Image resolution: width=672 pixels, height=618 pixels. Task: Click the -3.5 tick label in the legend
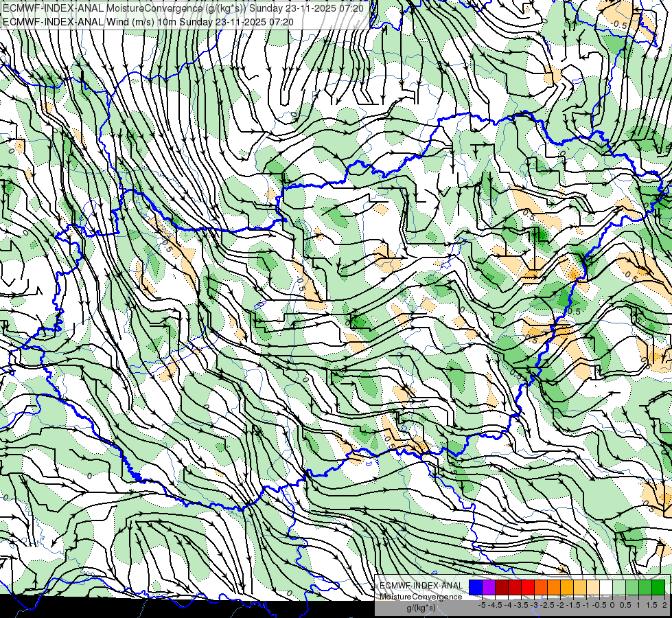(521, 605)
